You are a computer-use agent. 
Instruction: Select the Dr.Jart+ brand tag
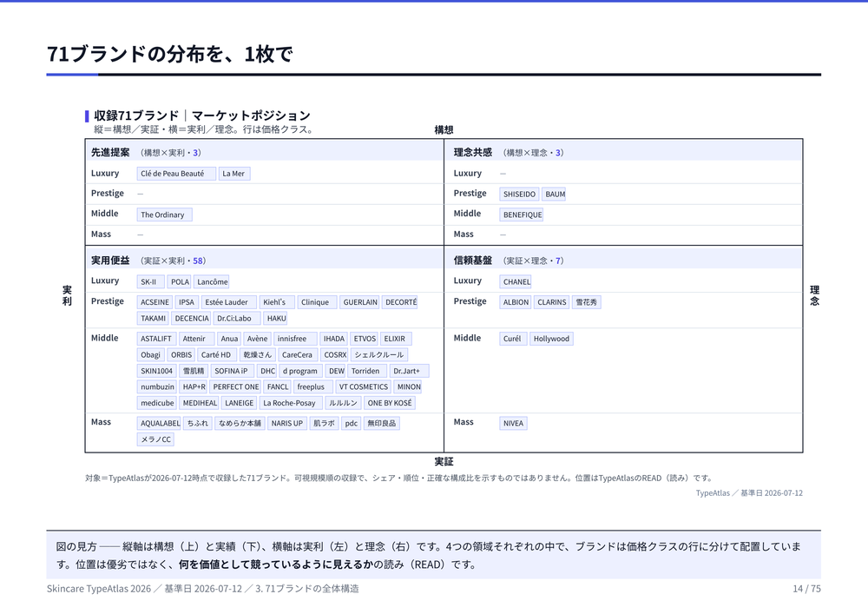coord(409,371)
